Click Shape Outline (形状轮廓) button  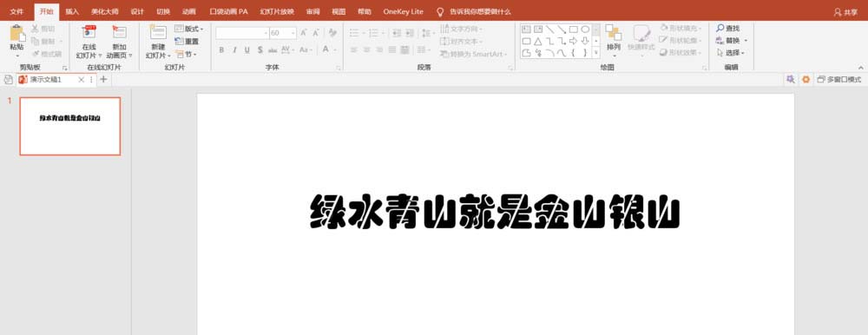(681, 41)
